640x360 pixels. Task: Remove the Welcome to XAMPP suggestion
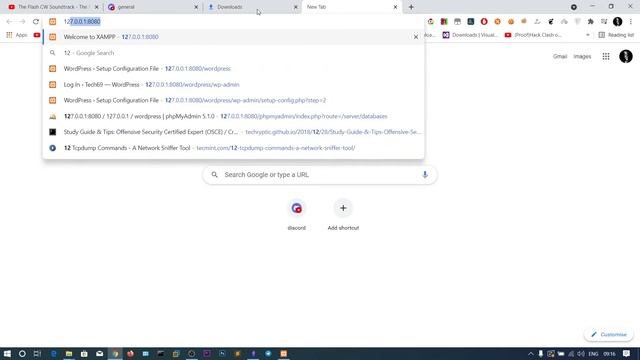416,37
